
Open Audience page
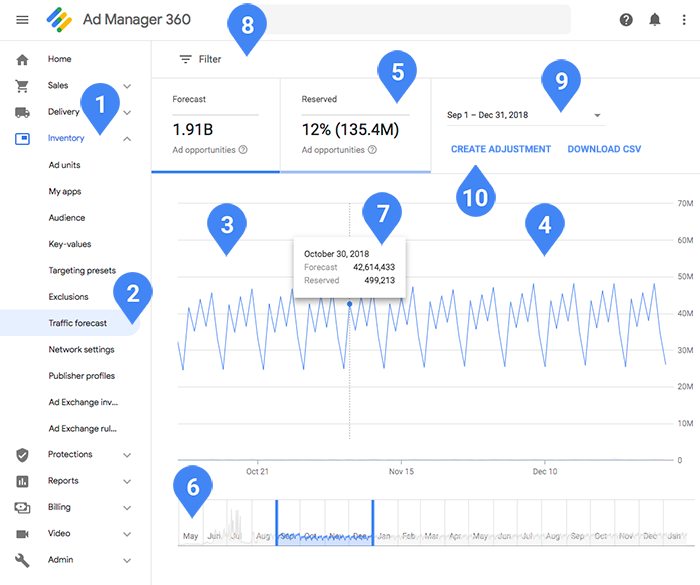pyautogui.click(x=67, y=217)
